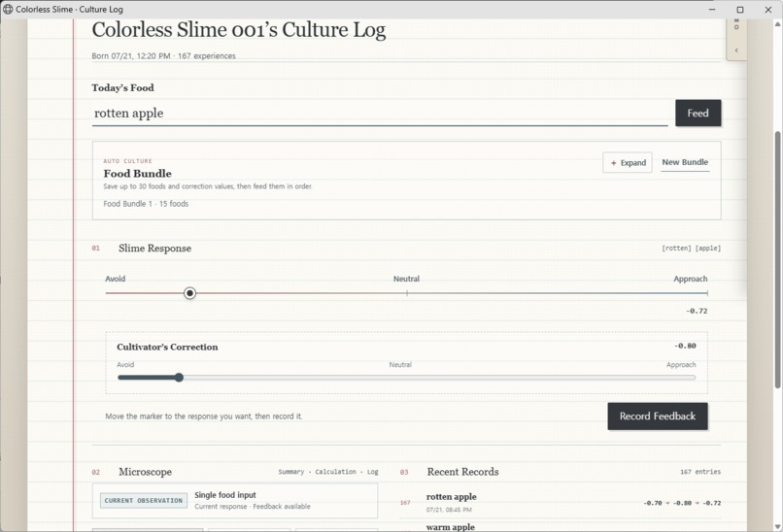The width and height of the screenshot is (783, 532).
Task: Click the Slime Response slider marker
Action: click(x=189, y=293)
